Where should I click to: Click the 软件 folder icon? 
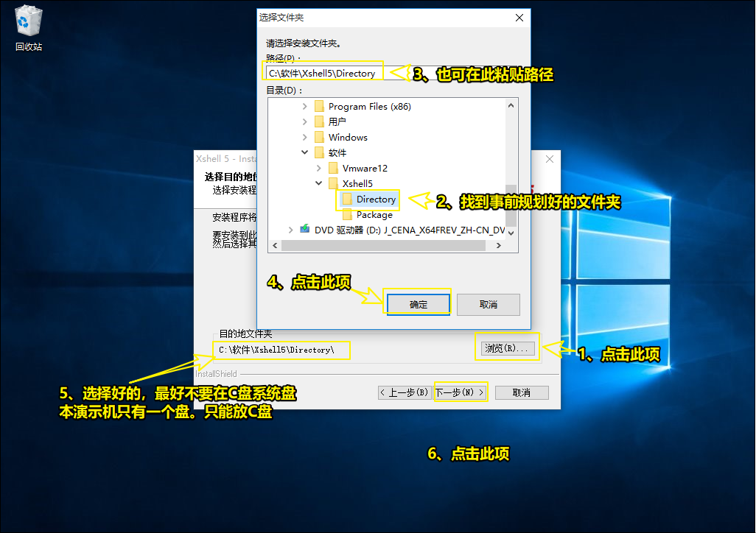(319, 152)
